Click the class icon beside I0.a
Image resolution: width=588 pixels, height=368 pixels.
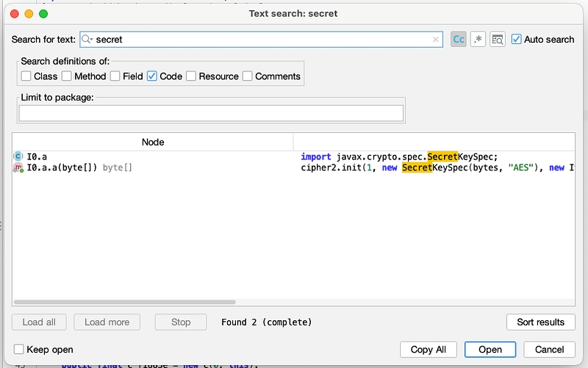point(18,156)
